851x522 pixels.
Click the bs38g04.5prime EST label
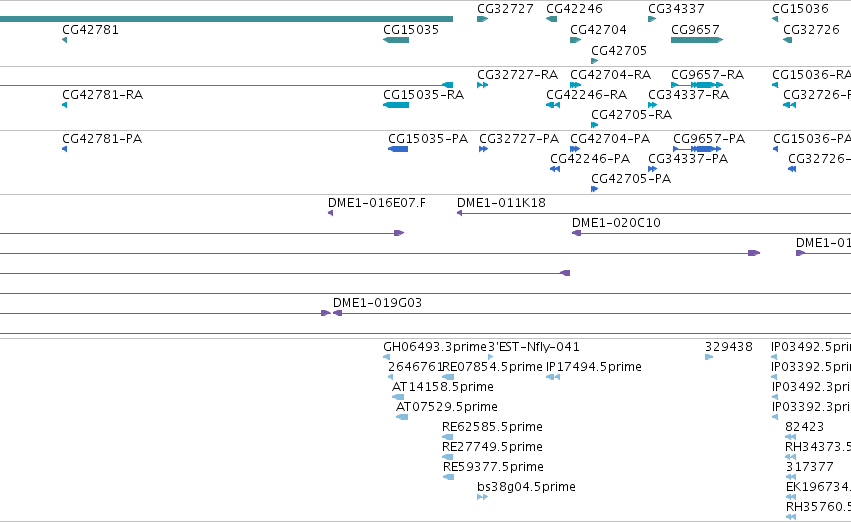click(x=526, y=487)
